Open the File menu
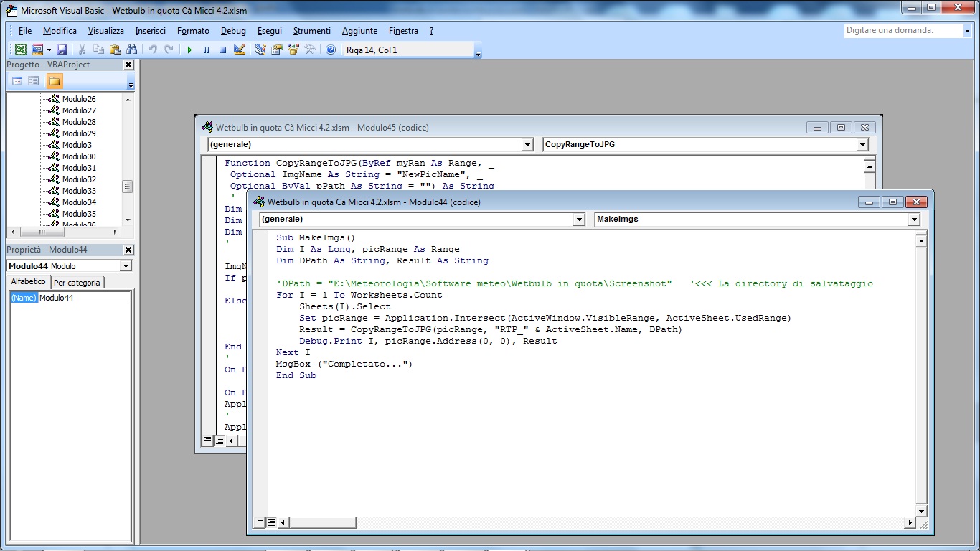 [x=25, y=31]
